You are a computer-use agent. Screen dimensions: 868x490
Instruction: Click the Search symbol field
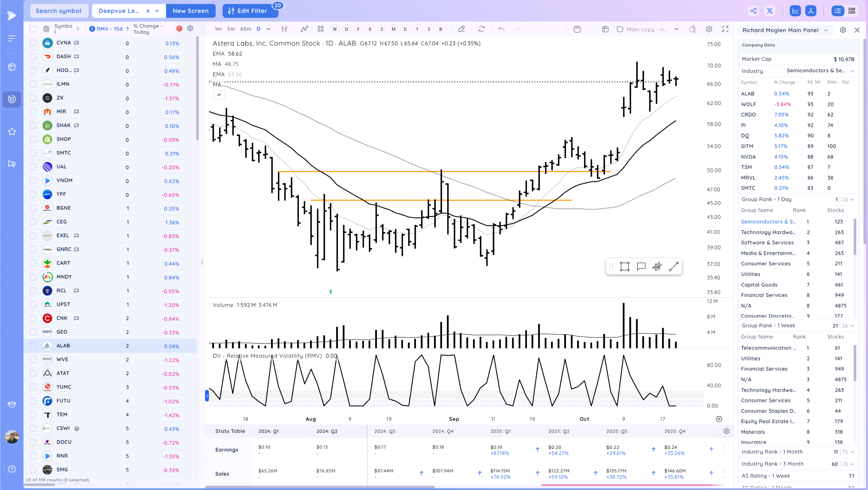59,11
